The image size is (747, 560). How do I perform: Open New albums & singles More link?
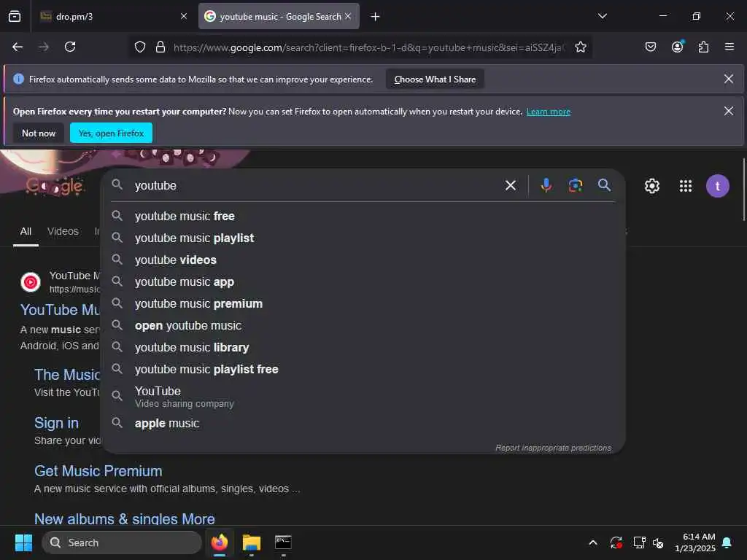tap(124, 518)
